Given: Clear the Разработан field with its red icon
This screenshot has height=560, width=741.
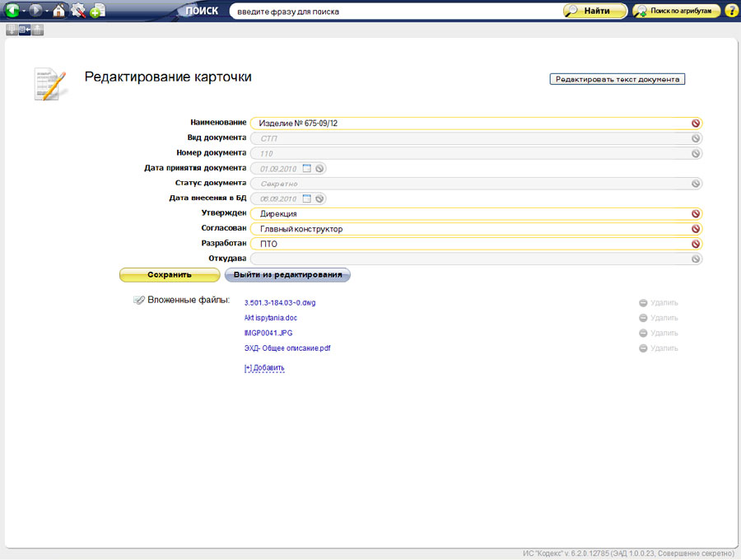Looking at the screenshot, I should [696, 244].
